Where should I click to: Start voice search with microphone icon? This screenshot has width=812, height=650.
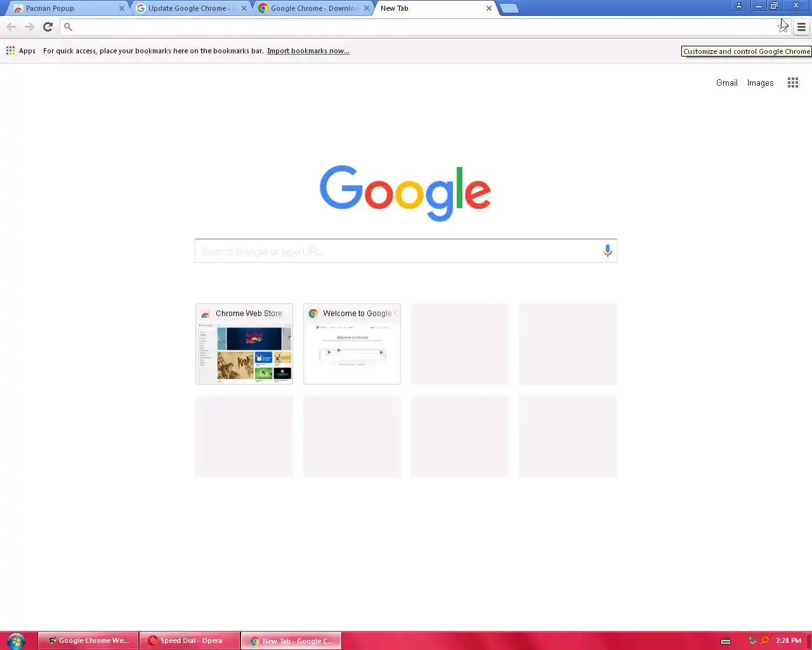[607, 251]
